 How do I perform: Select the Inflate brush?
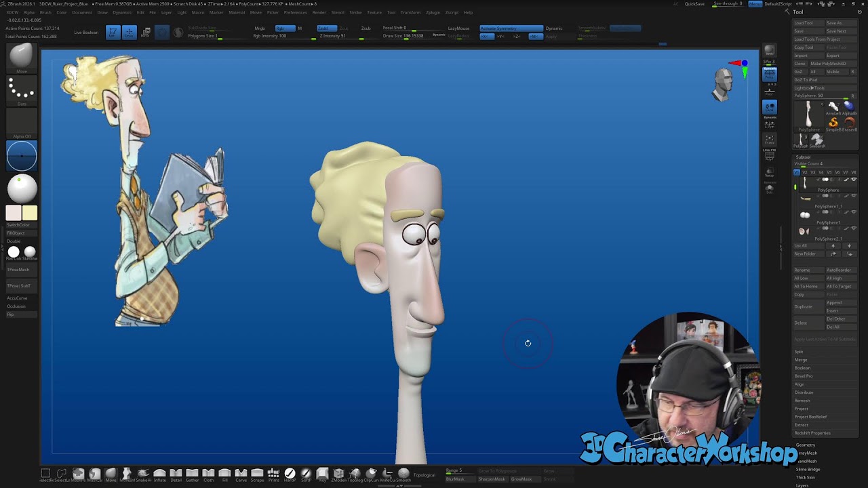(x=159, y=474)
